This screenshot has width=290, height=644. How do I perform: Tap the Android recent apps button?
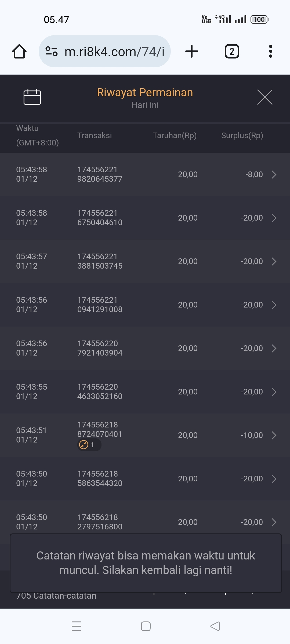(x=77, y=626)
